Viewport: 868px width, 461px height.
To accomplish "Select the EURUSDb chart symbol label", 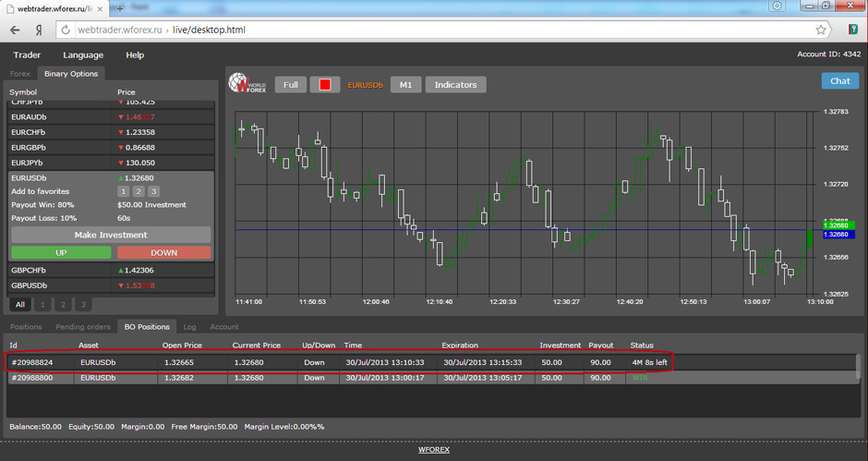I will click(366, 85).
